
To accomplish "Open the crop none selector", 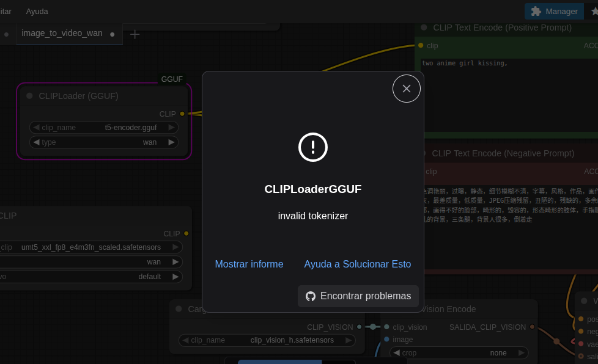I will pos(459,353).
